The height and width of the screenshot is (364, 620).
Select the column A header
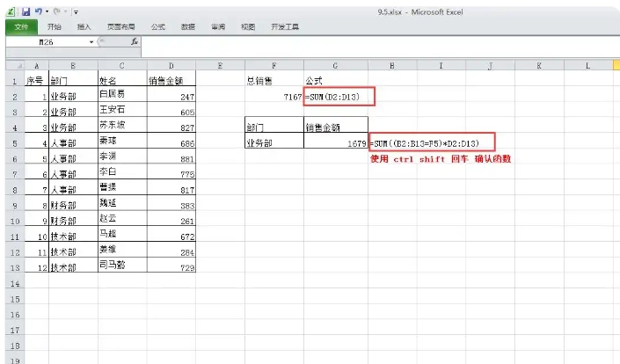[x=37, y=66]
